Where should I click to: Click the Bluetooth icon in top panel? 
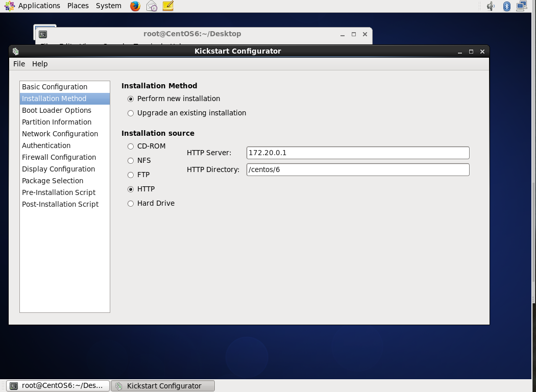coord(506,6)
